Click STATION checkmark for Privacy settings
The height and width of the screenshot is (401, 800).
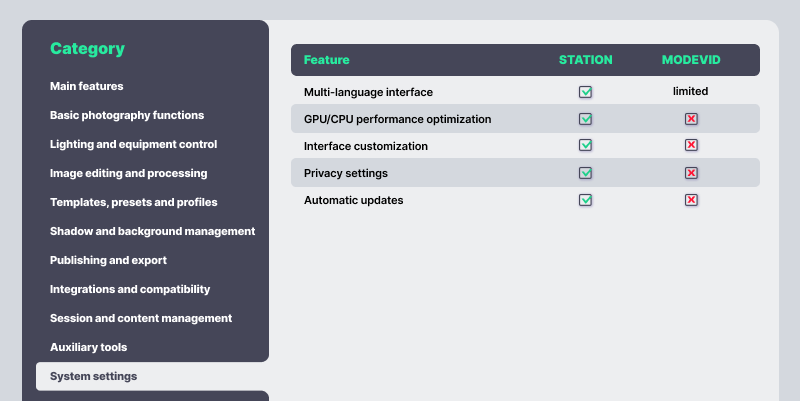click(x=585, y=173)
